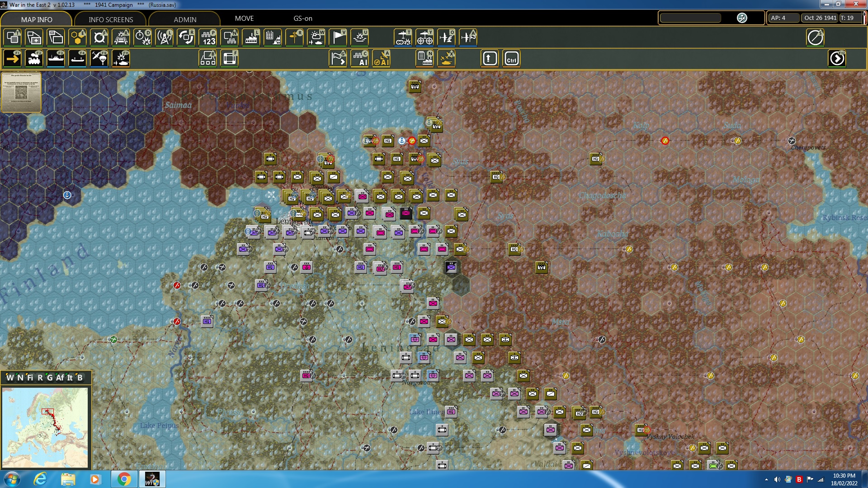Click the W button above minimap
The width and height of the screenshot is (868, 488).
pyautogui.click(x=10, y=378)
